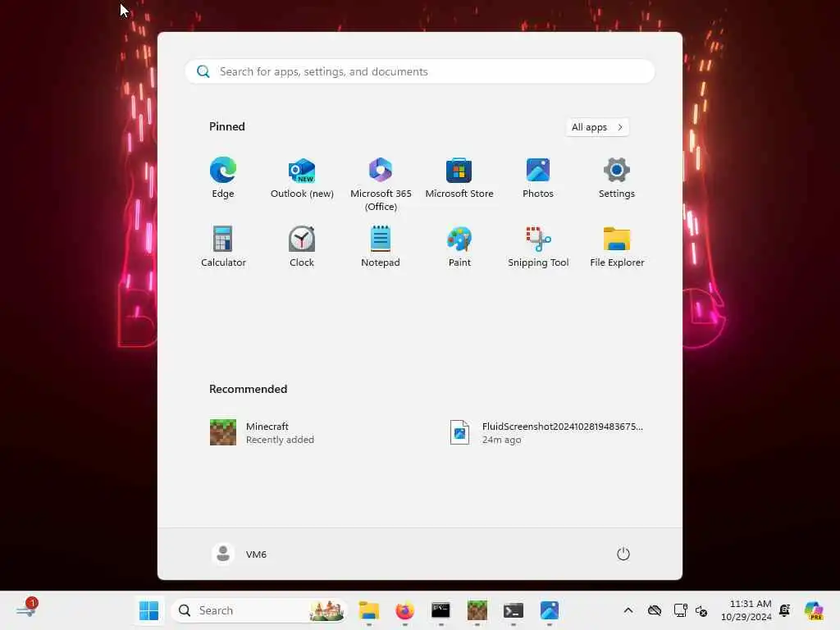
Task: Click the OneDrive cloud tray icon
Action: (654, 610)
